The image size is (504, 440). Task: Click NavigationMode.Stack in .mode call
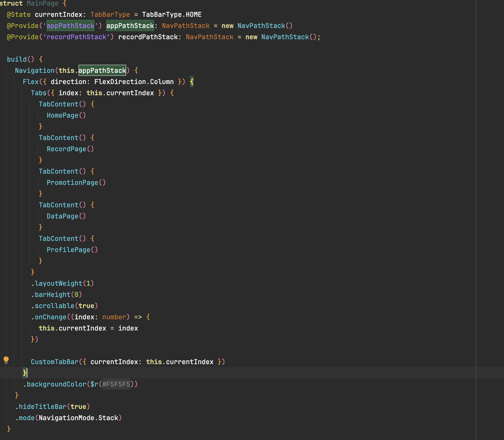78,418
